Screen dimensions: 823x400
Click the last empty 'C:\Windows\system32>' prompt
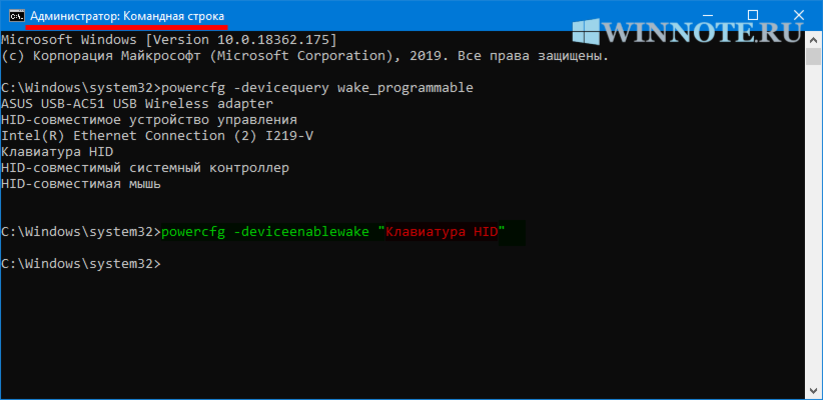[x=81, y=265]
